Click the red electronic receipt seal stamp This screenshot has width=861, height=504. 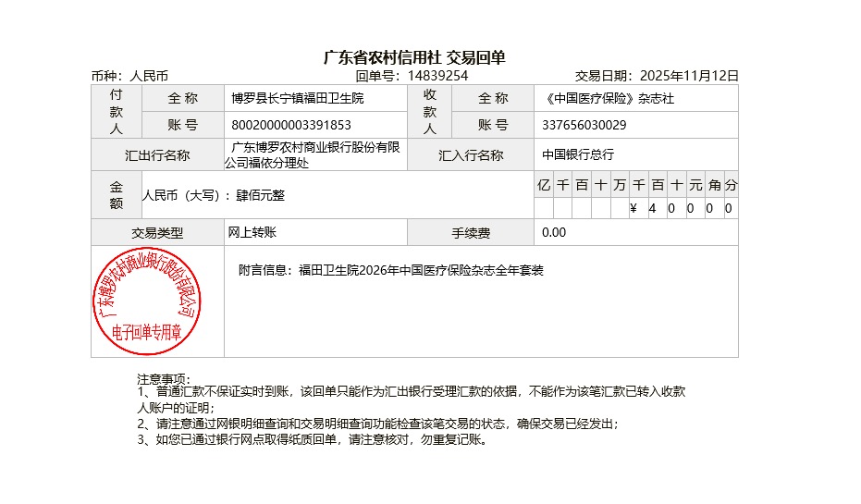coord(156,301)
